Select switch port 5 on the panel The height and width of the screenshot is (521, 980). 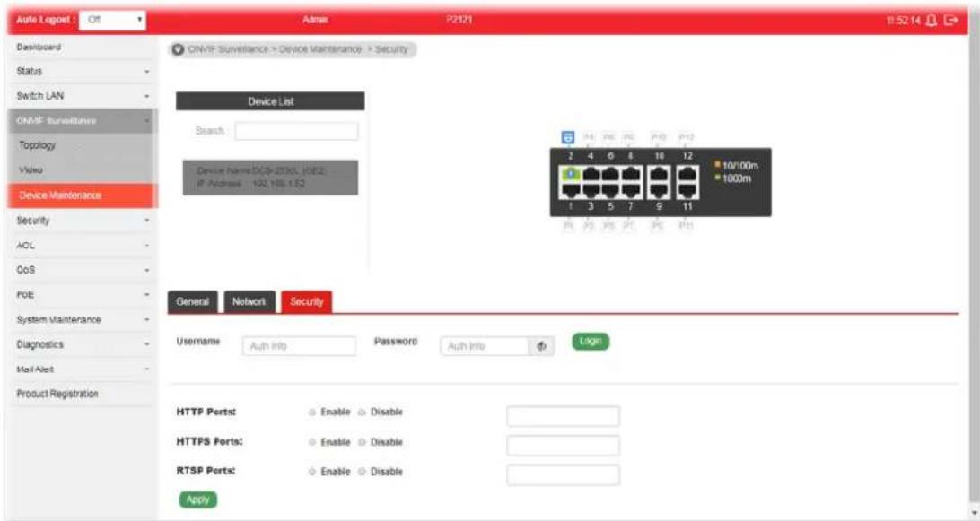click(610, 190)
